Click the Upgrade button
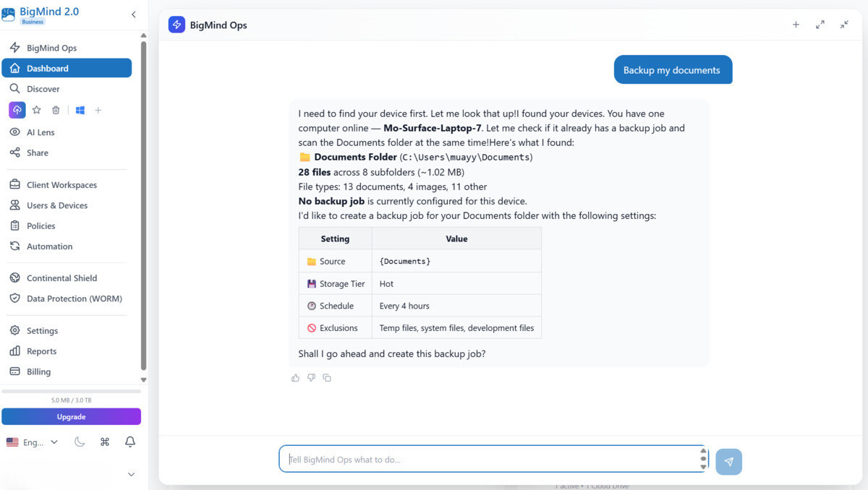 click(x=71, y=417)
